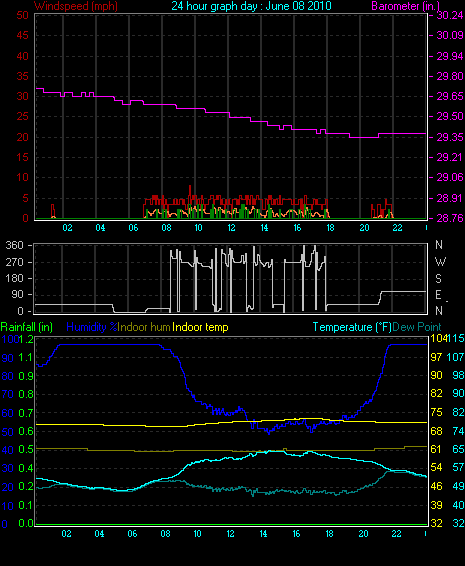Screen dimensions: 465x566
Task: Click the red 35 windspeed tick
Action: (x=22, y=76)
